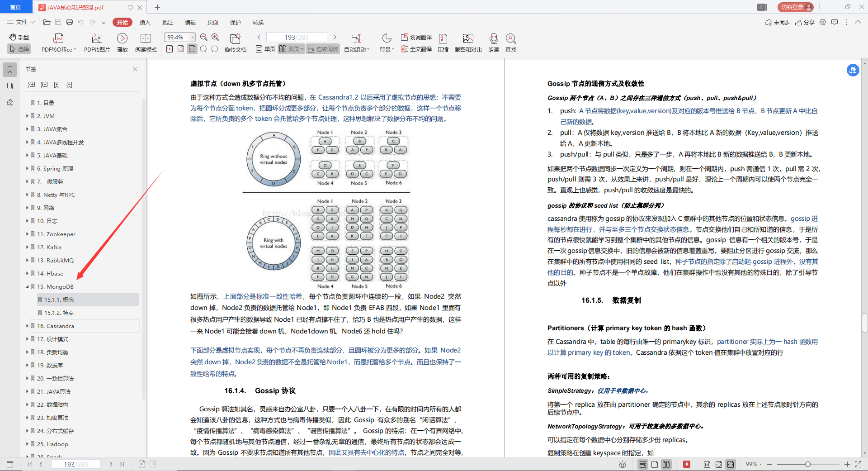Rotate the document with 旋转文档
Image resolution: width=868 pixels, height=471 pixels.
click(x=235, y=43)
